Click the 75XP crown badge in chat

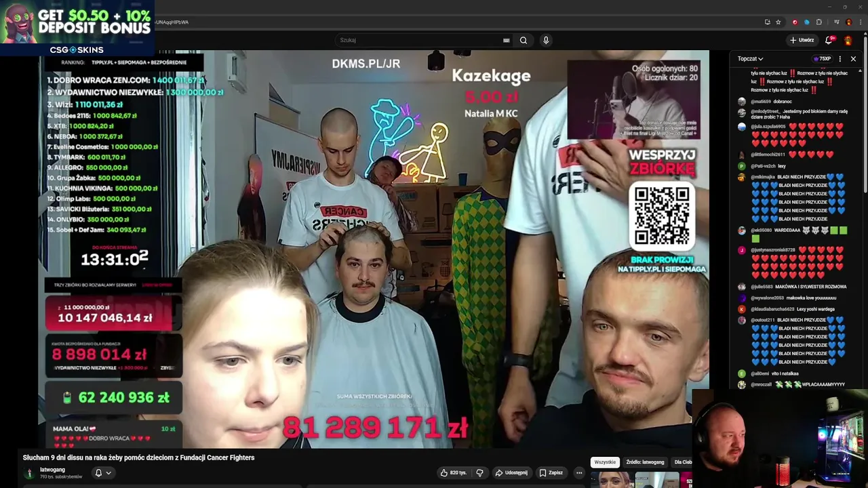click(822, 59)
